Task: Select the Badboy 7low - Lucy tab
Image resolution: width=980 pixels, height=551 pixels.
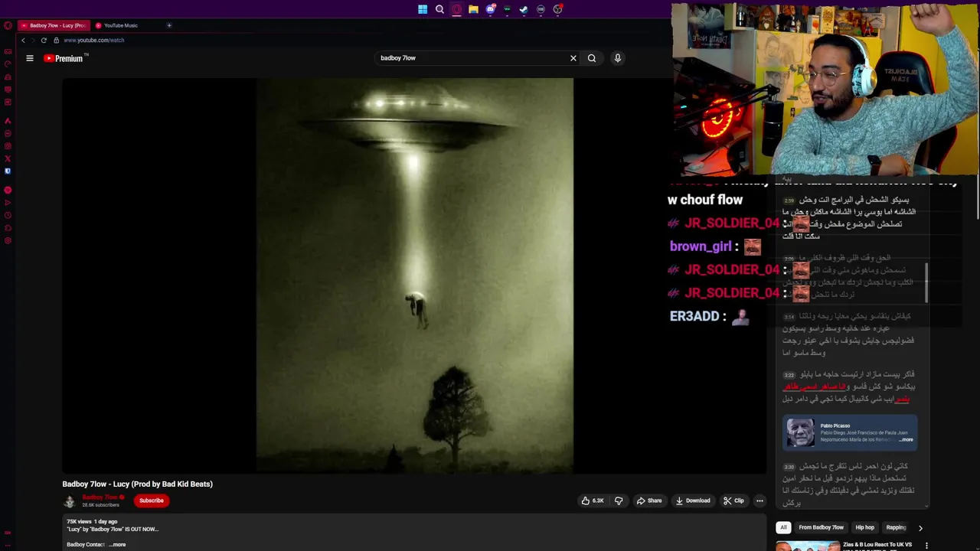Action: [54, 25]
